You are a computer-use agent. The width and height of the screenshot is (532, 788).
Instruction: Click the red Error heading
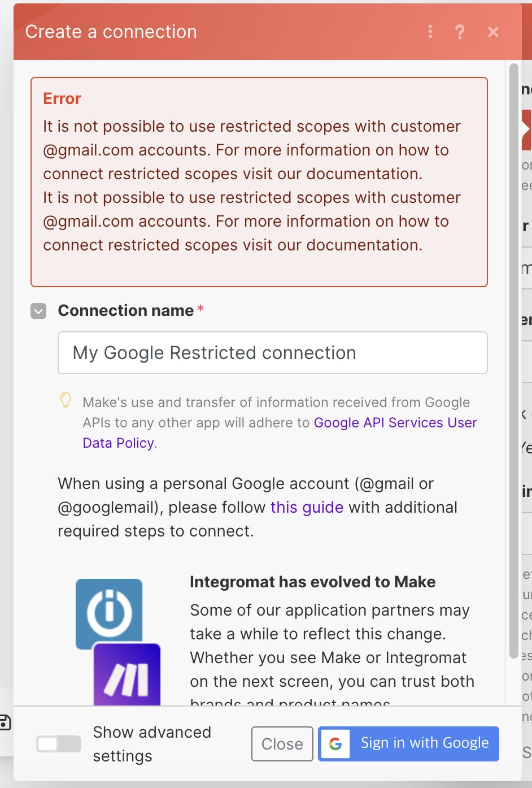coord(62,98)
